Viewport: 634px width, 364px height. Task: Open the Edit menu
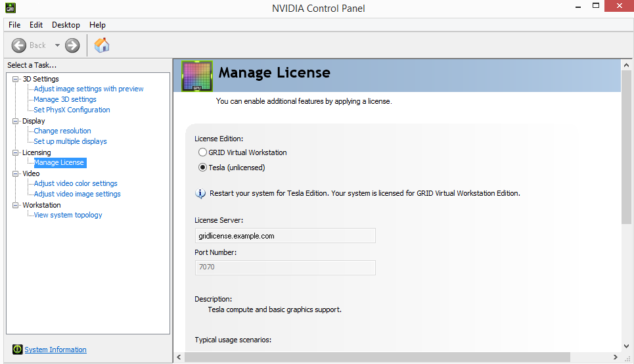tap(36, 25)
